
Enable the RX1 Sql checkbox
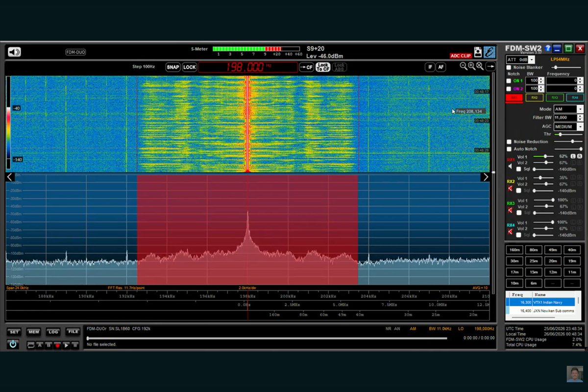point(519,169)
